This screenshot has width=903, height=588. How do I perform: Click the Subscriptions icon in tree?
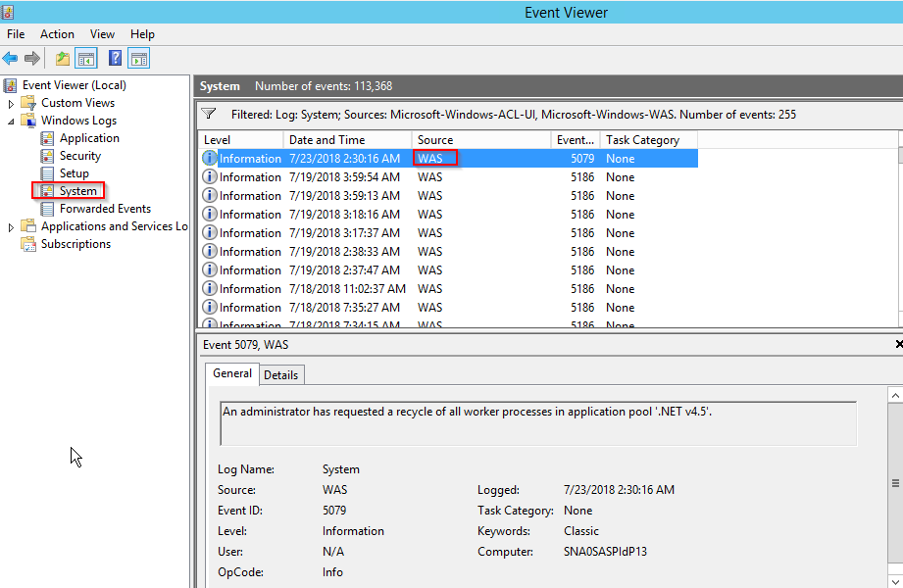pos(28,244)
